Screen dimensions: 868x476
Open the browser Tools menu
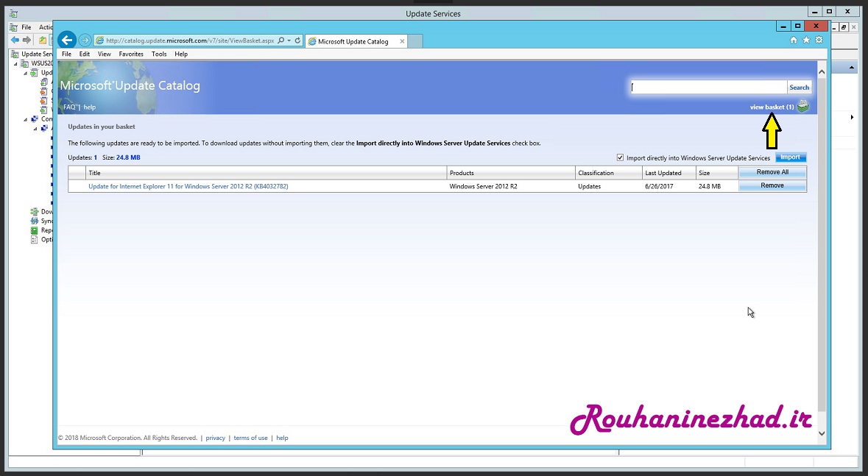[159, 54]
